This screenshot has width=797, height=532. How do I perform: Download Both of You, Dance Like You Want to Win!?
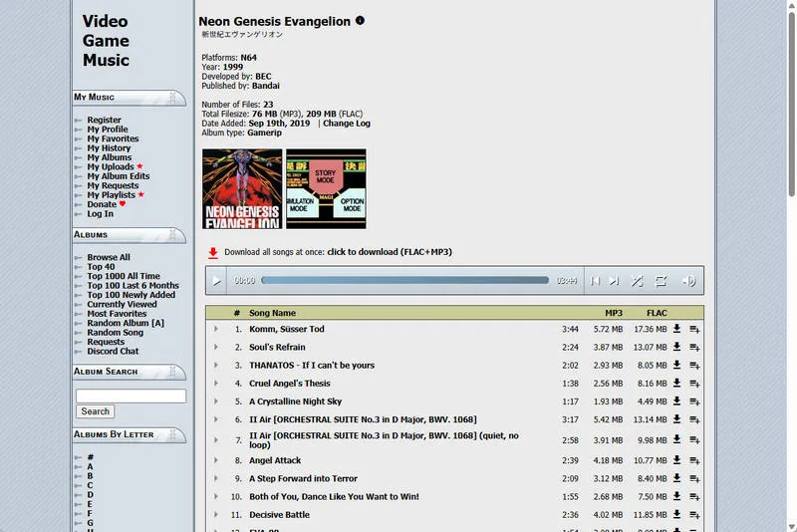tap(676, 496)
